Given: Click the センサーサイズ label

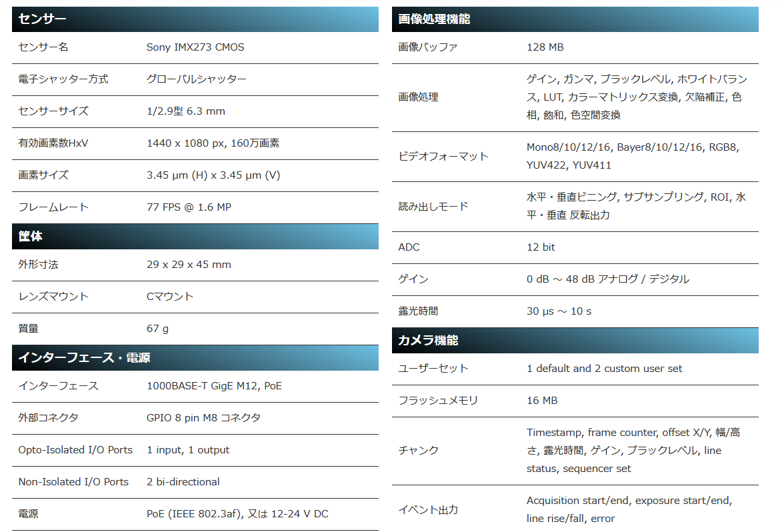Looking at the screenshot, I should (x=53, y=111).
